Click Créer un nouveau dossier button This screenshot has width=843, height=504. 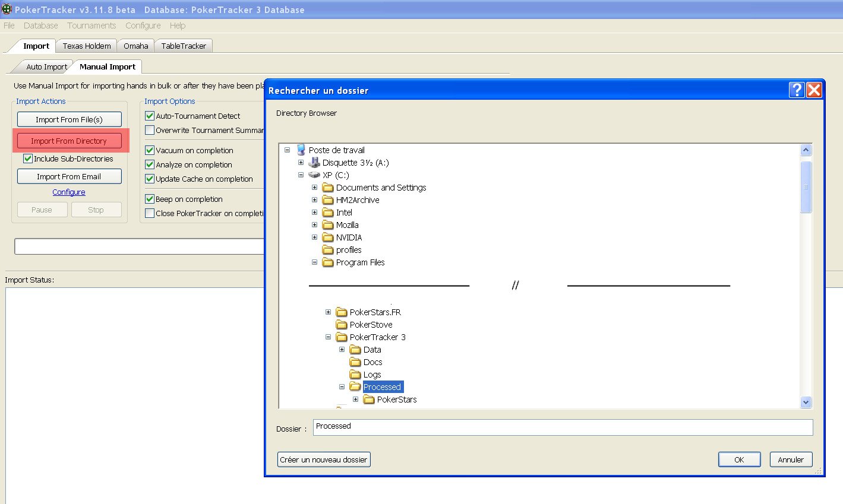click(x=324, y=459)
